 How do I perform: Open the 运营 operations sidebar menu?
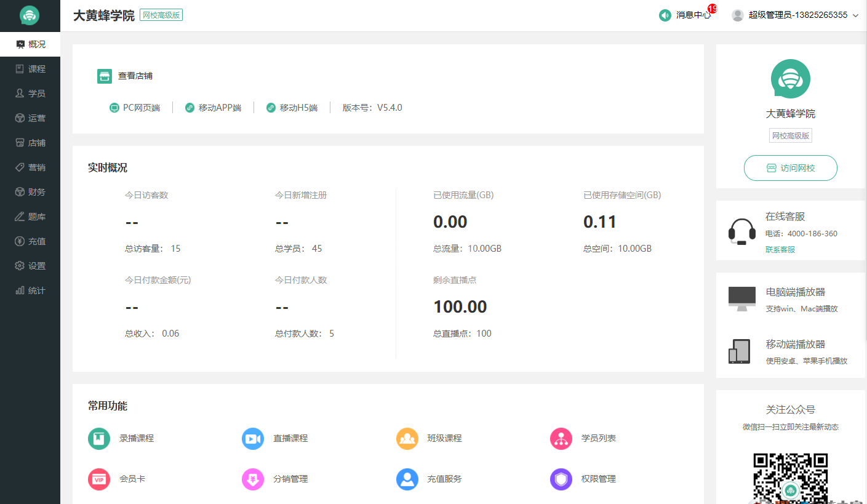tap(30, 118)
